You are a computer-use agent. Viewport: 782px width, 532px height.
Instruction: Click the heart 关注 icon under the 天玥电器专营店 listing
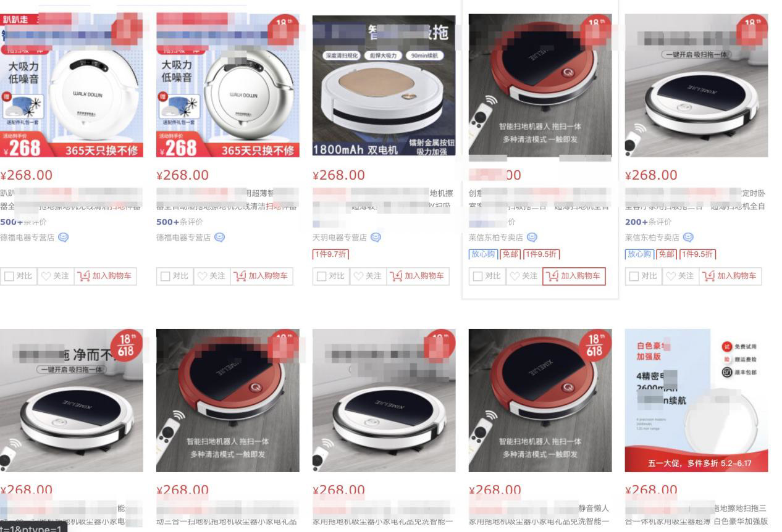pos(358,276)
